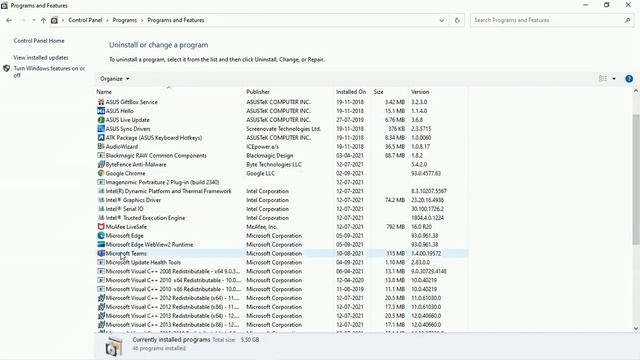Click the Intel Trusted Execution Engine icon
This screenshot has width=640, height=360.
click(x=101, y=218)
